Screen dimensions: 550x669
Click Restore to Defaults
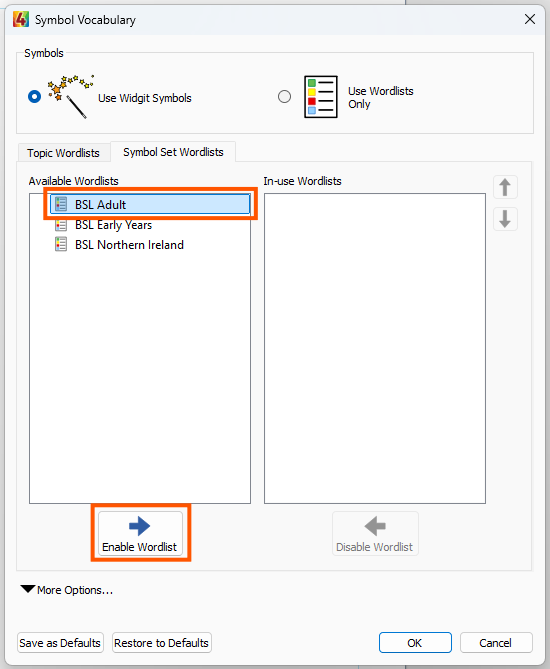click(161, 643)
